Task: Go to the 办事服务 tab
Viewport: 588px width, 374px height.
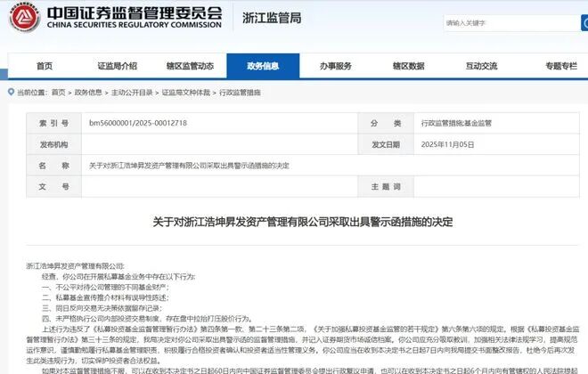Action: [x=336, y=66]
